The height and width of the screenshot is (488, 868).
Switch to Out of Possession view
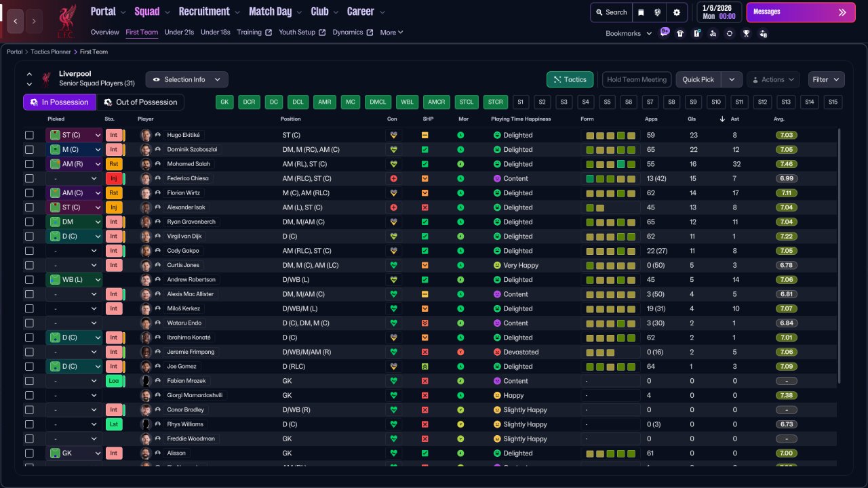[140, 102]
